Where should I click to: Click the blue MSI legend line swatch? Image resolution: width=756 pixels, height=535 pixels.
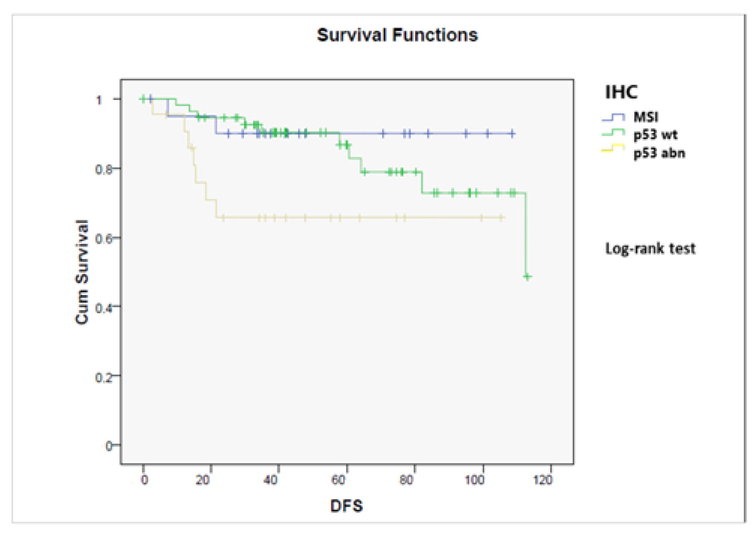click(x=613, y=117)
